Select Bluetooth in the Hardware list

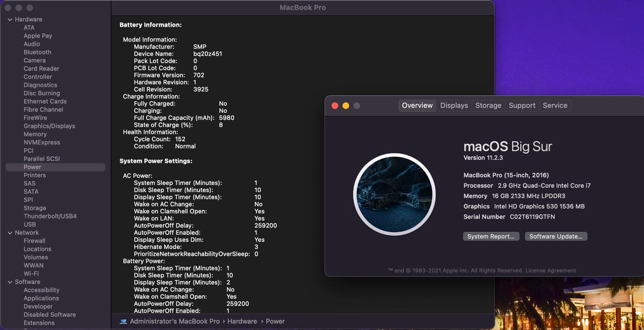click(x=37, y=52)
